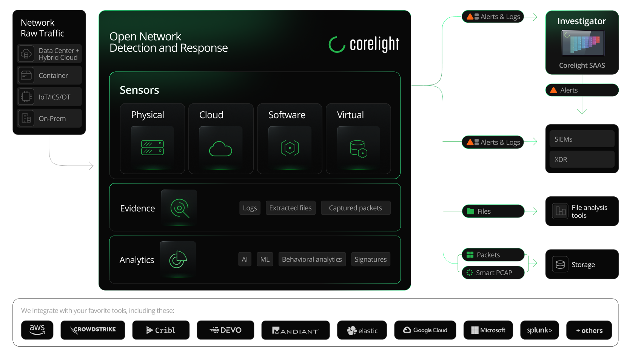This screenshot has width=644, height=356.
Task: Switch to the Behavioral analytics item
Action: coord(312,259)
